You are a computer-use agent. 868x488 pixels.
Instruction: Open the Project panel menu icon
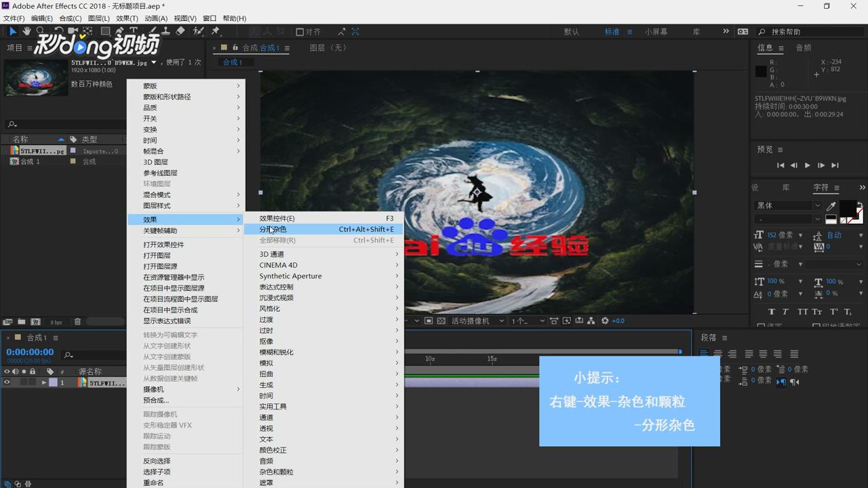pos(29,47)
